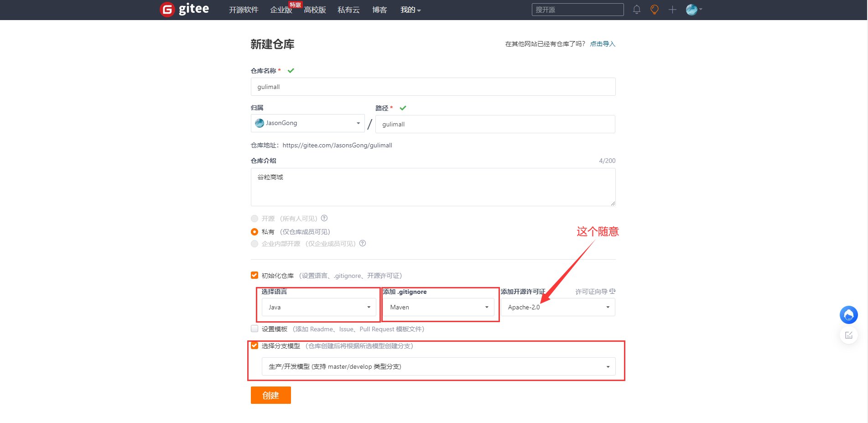Open the notifications bell icon
This screenshot has width=868, height=423.
click(637, 10)
